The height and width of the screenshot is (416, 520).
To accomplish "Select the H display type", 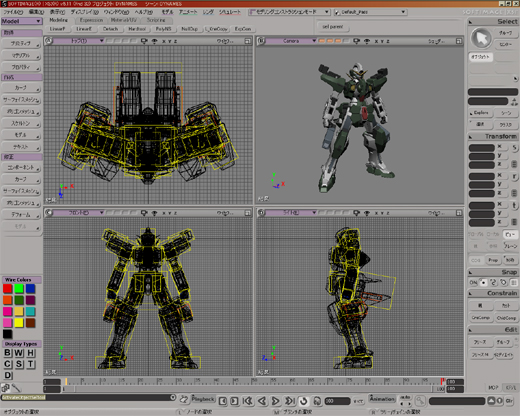I will 30,353.
